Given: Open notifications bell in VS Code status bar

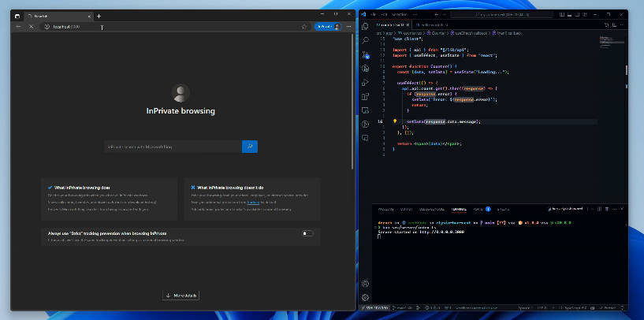Looking at the screenshot, I should [x=622, y=307].
